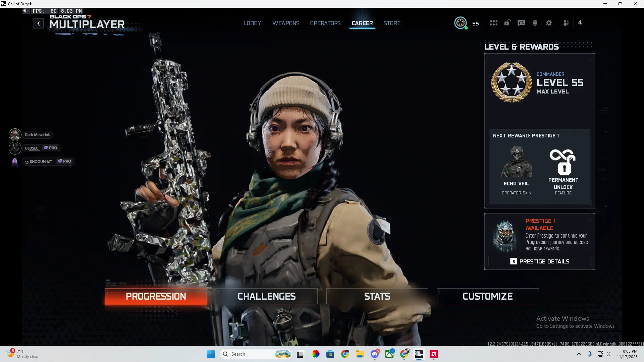Click the unlocked padlock icon in the top bar
The width and height of the screenshot is (644, 362).
(x=507, y=23)
